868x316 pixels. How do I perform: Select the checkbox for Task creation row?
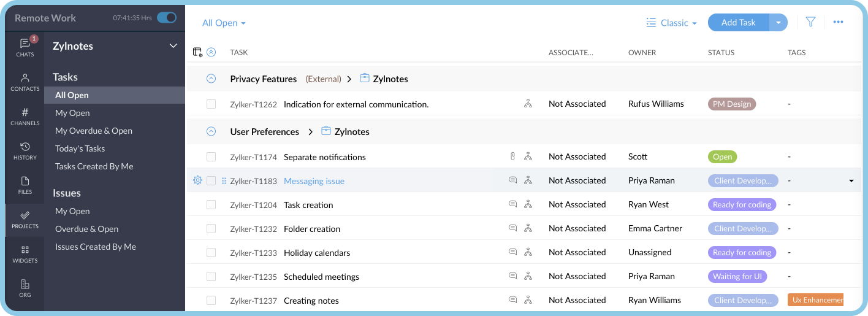tap(211, 205)
